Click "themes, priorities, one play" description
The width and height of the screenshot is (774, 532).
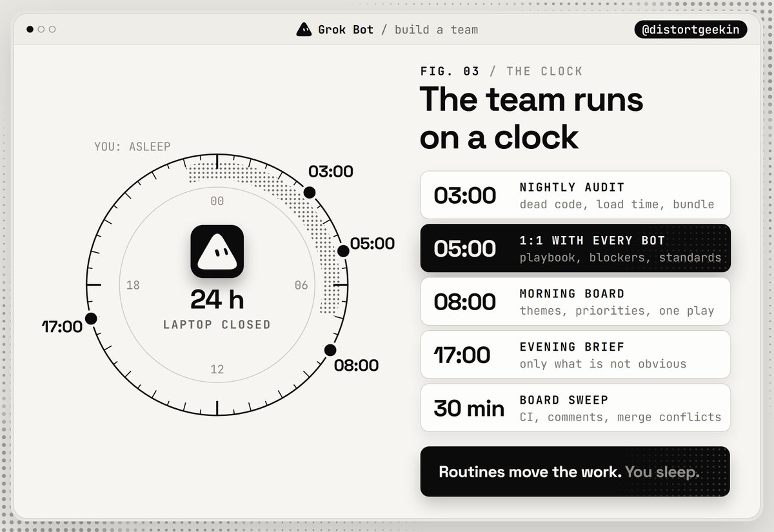point(617,311)
